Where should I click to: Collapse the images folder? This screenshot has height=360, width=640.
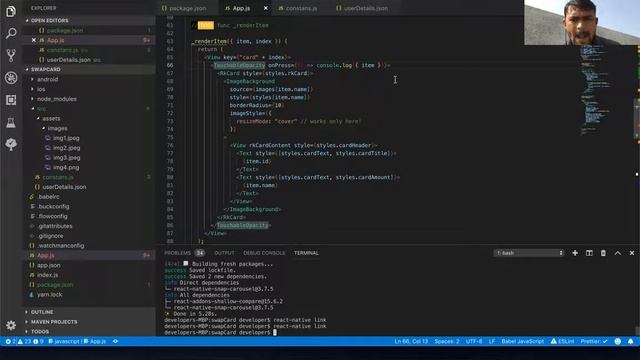point(57,128)
